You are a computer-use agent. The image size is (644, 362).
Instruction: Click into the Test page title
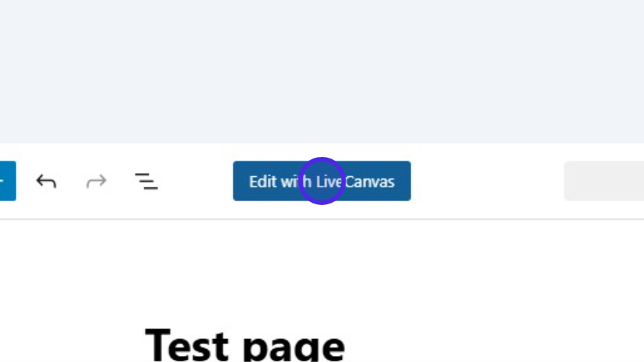tap(245, 344)
